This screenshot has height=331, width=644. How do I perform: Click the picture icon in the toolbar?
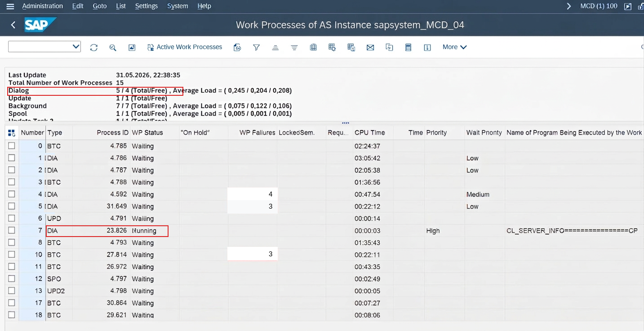pyautogui.click(x=132, y=47)
